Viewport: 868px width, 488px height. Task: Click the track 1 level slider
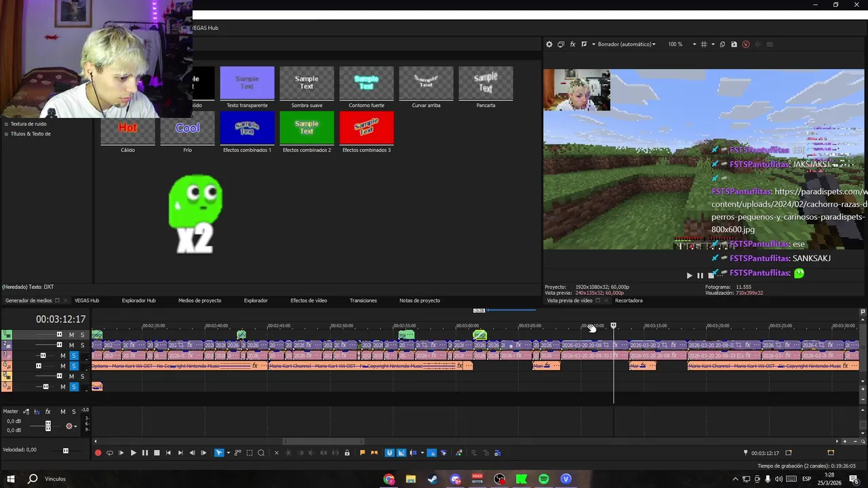click(59, 335)
